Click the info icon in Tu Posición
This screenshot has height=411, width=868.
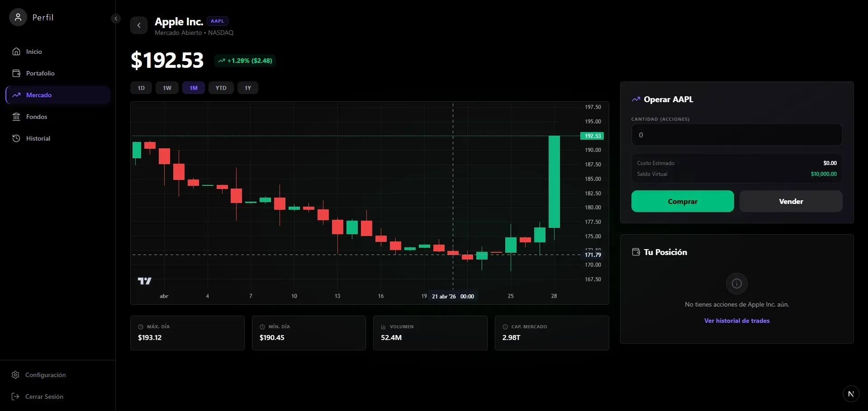[737, 283]
